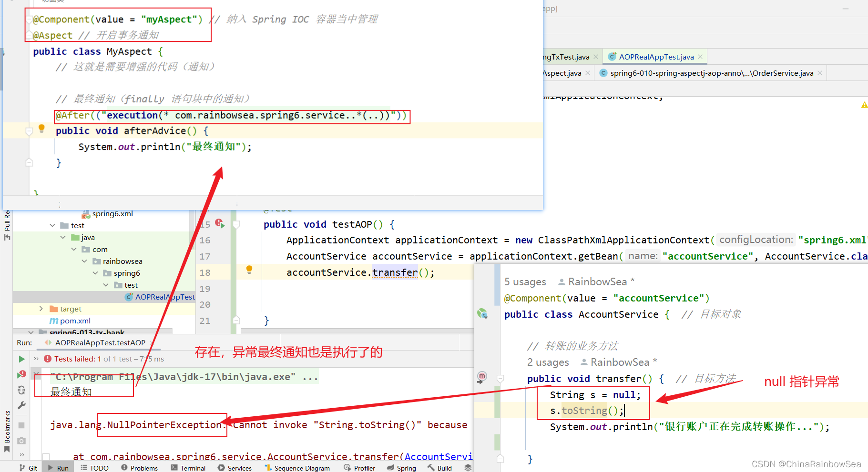Dump threads with the camera icon

21,441
